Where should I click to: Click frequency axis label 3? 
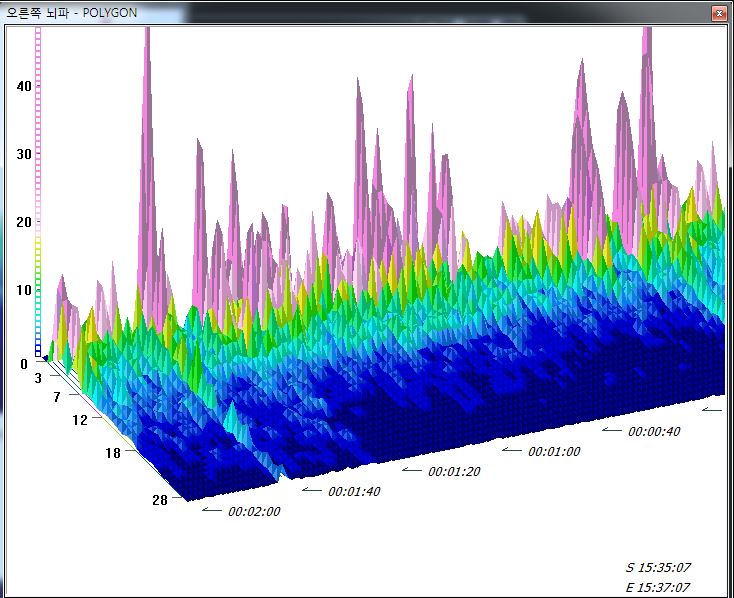(38, 377)
